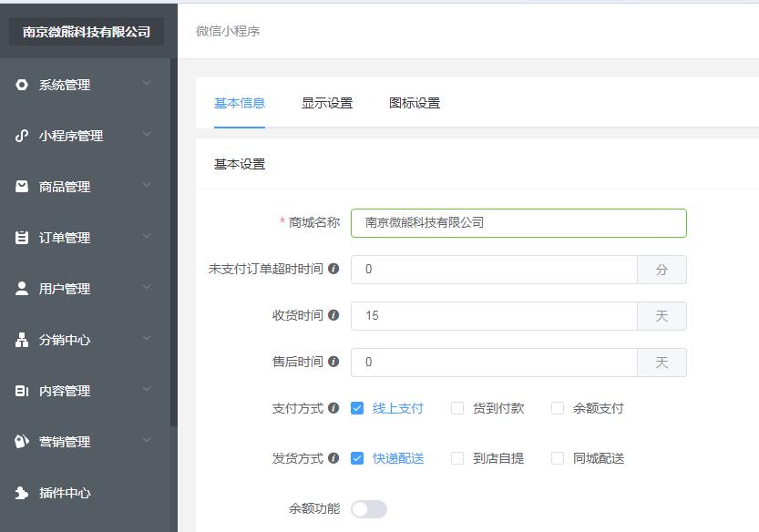Click the 商品管理 bag icon
Viewport: 759px width, 532px height.
22,187
